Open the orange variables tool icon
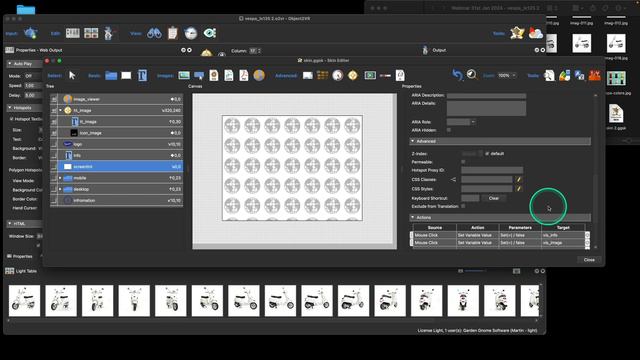The width and height of the screenshot is (640, 360). pos(594,76)
